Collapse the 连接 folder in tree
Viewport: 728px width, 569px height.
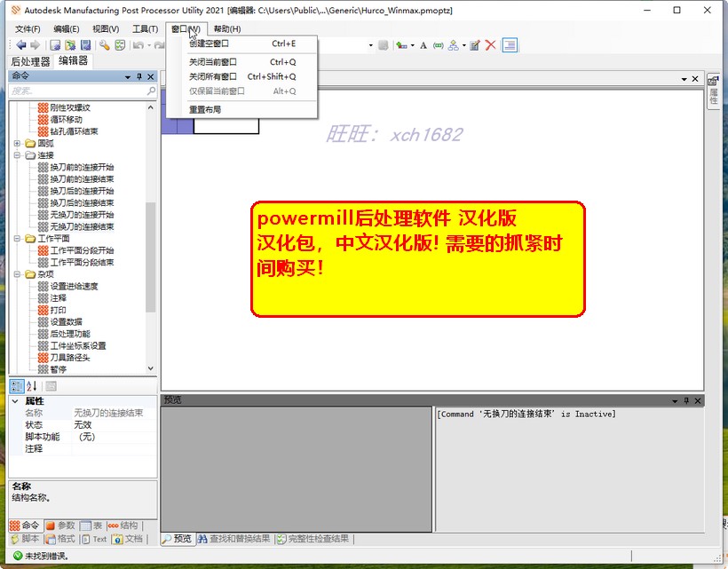[x=17, y=155]
